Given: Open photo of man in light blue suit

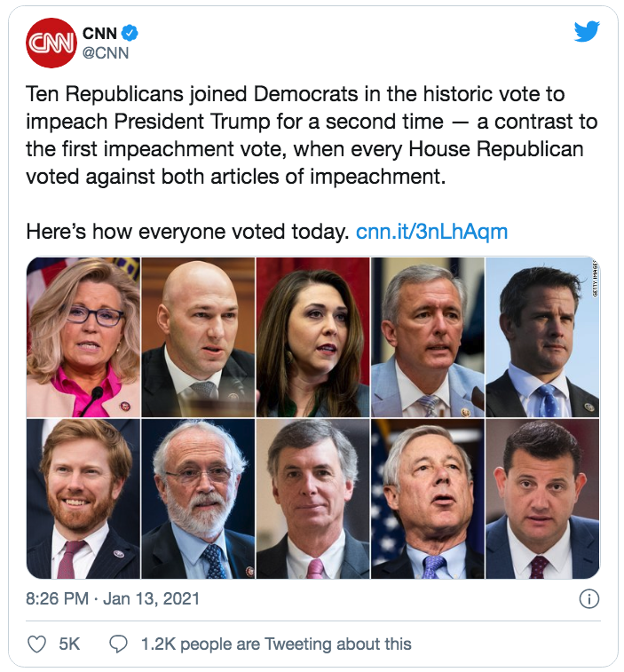Looking at the screenshot, I should pos(427,337).
